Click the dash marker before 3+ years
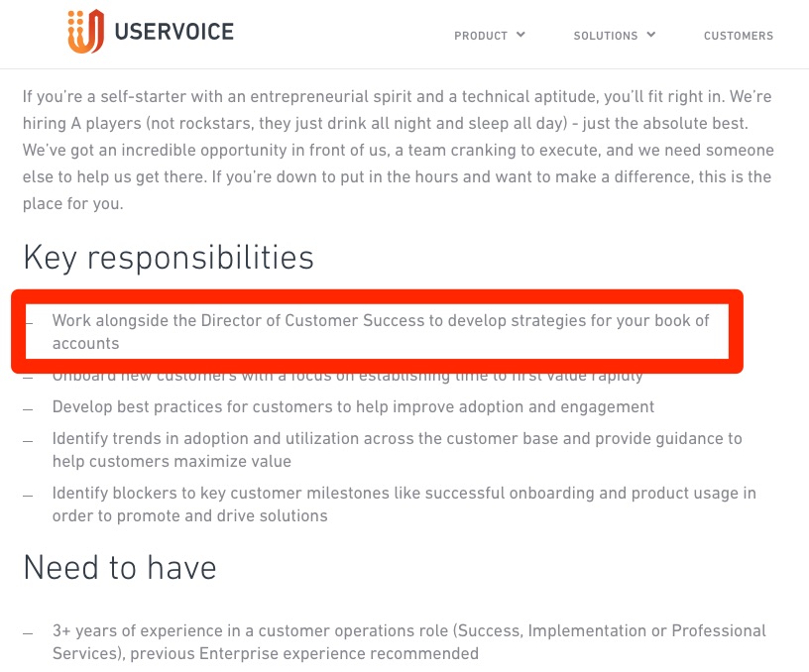Viewport: 809px width, 672px height. [x=28, y=633]
